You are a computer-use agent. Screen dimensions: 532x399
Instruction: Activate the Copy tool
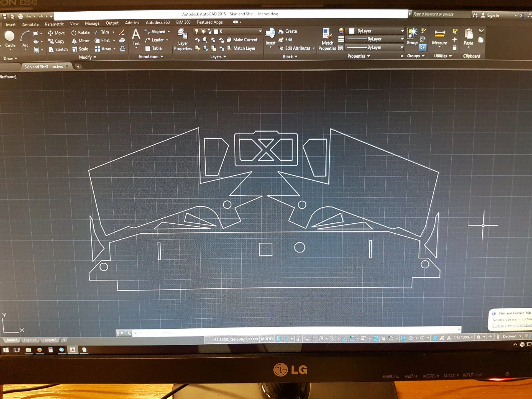point(56,41)
